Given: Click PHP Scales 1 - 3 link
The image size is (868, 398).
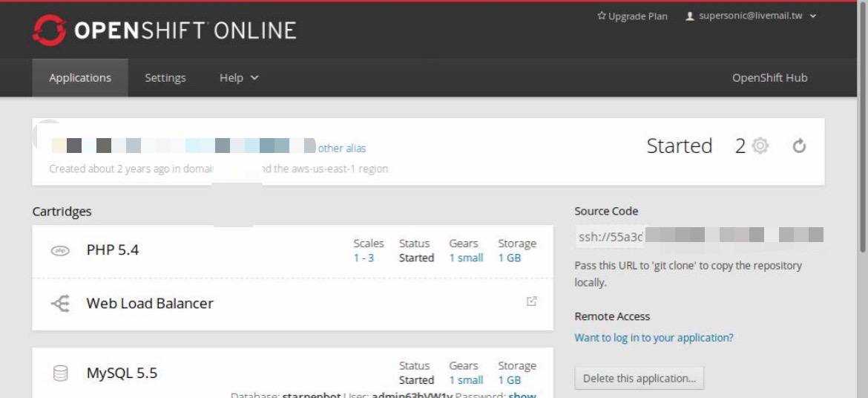Looking at the screenshot, I should coord(364,258).
